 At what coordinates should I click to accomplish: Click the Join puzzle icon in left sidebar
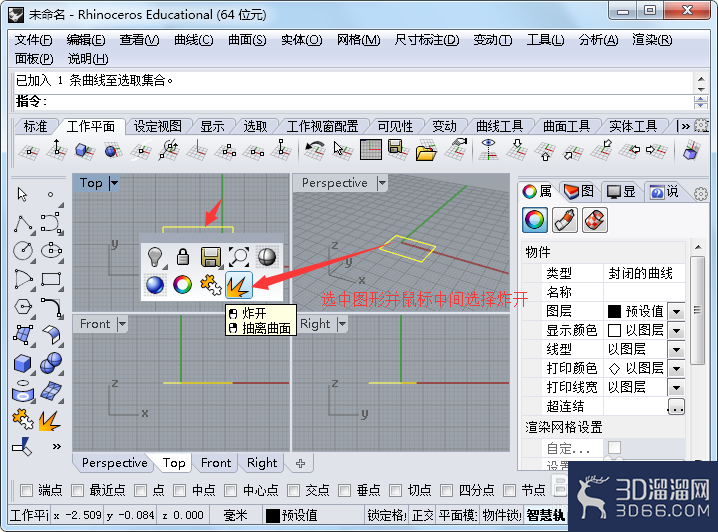pyautogui.click(x=23, y=419)
